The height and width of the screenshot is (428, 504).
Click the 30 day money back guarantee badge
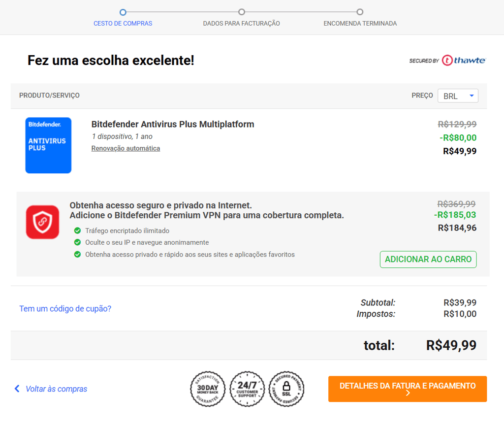[x=208, y=389]
